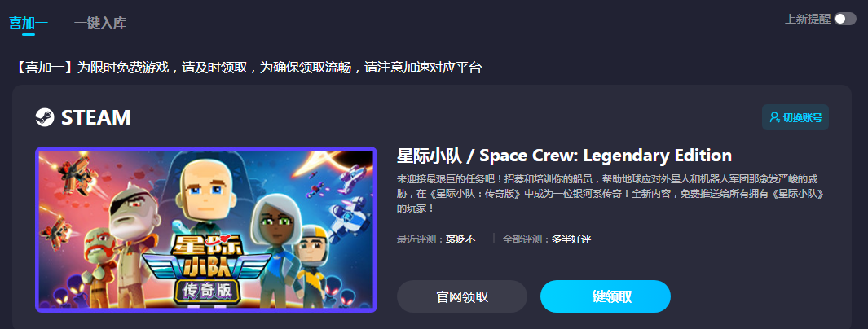Click the game description paragraph

[x=610, y=194]
